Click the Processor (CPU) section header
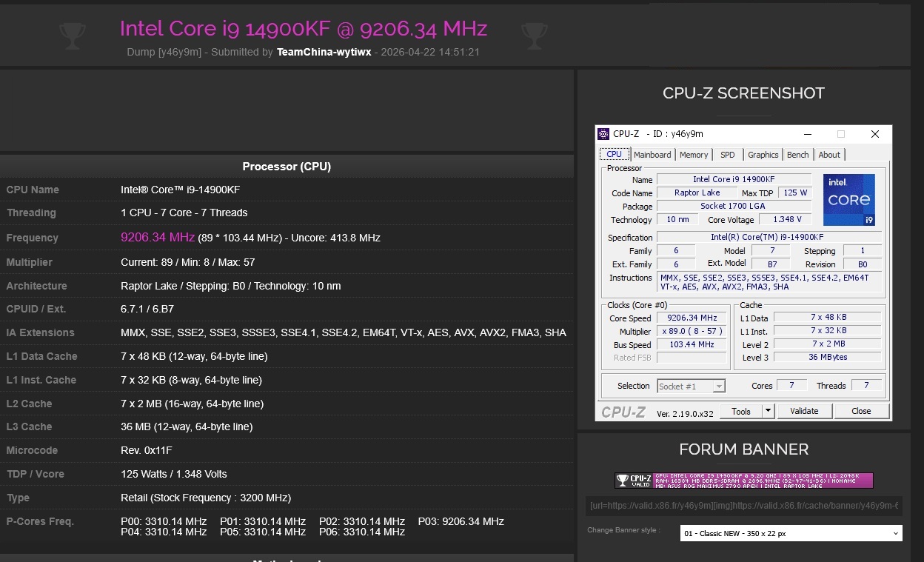The height and width of the screenshot is (562, 924). pyautogui.click(x=287, y=166)
